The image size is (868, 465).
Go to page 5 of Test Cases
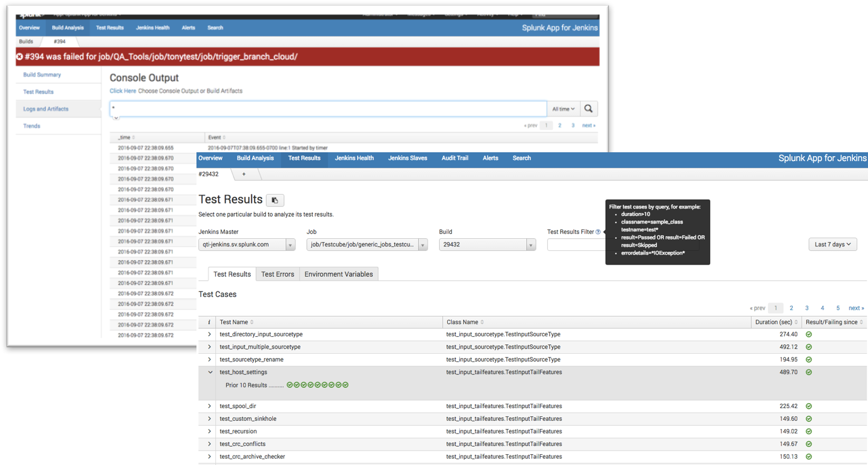coord(838,308)
